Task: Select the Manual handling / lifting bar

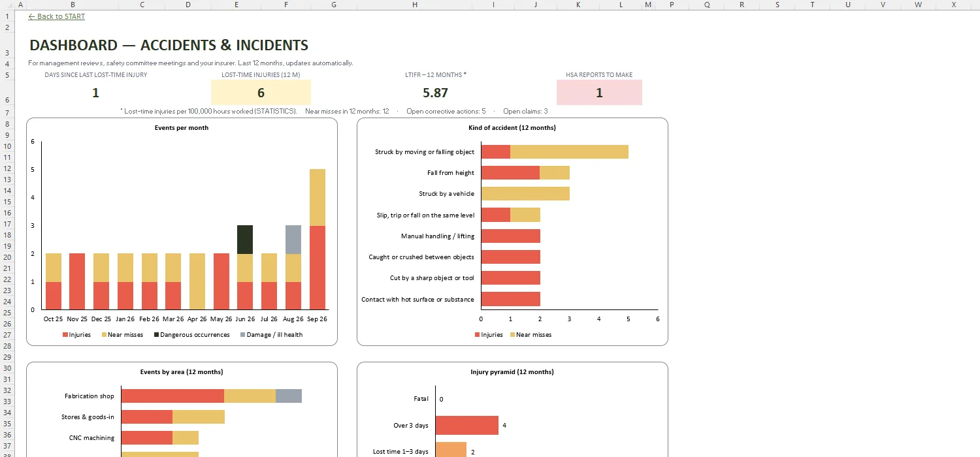Action: 510,236
